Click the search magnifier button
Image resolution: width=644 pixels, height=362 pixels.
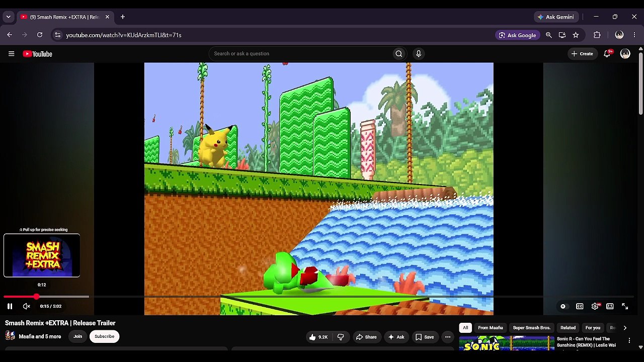(399, 54)
